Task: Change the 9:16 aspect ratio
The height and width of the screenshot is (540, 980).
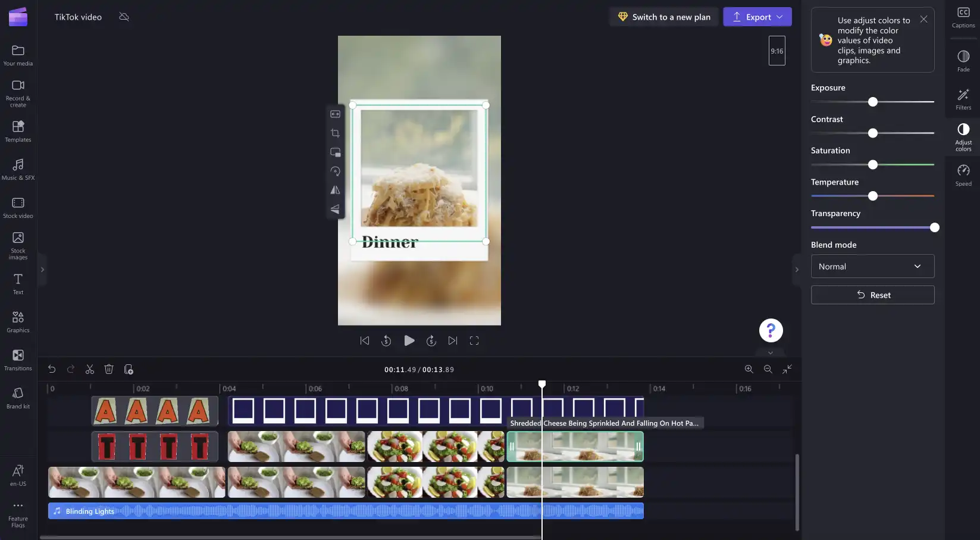Action: pyautogui.click(x=777, y=51)
